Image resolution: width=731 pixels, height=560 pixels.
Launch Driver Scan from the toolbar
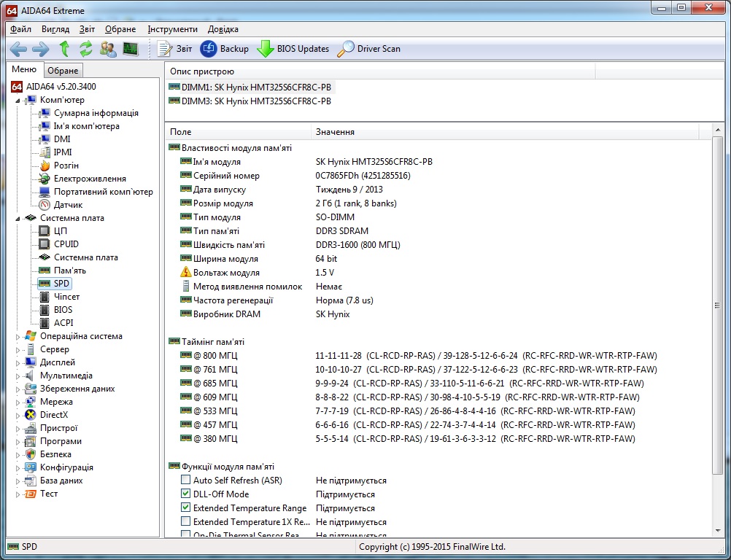[368, 49]
